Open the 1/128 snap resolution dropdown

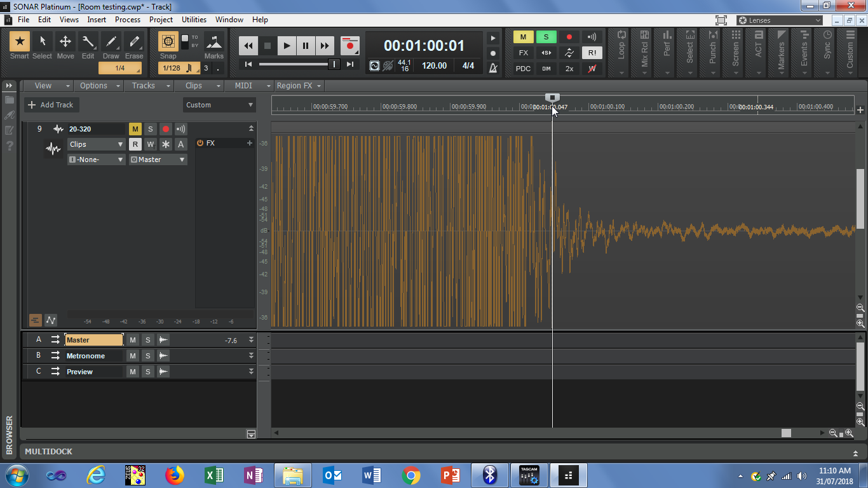[x=179, y=68]
